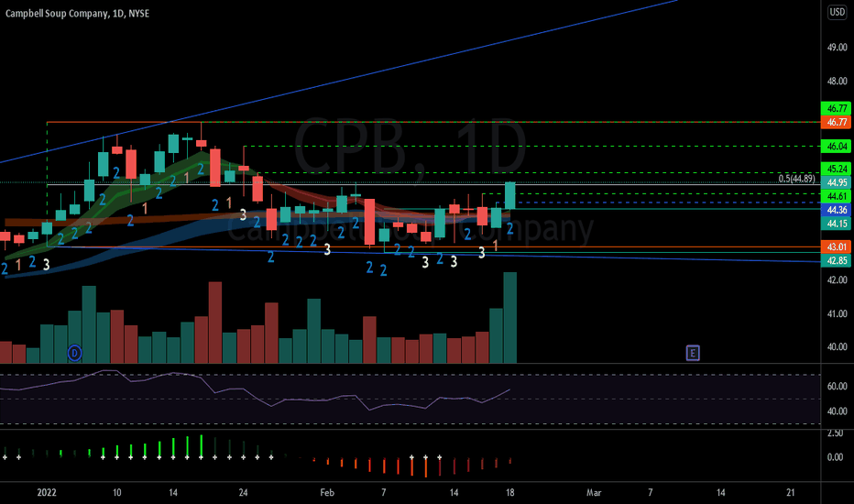Click the 48.00 price axis value
This screenshot has height=504, width=854.
pos(838,81)
